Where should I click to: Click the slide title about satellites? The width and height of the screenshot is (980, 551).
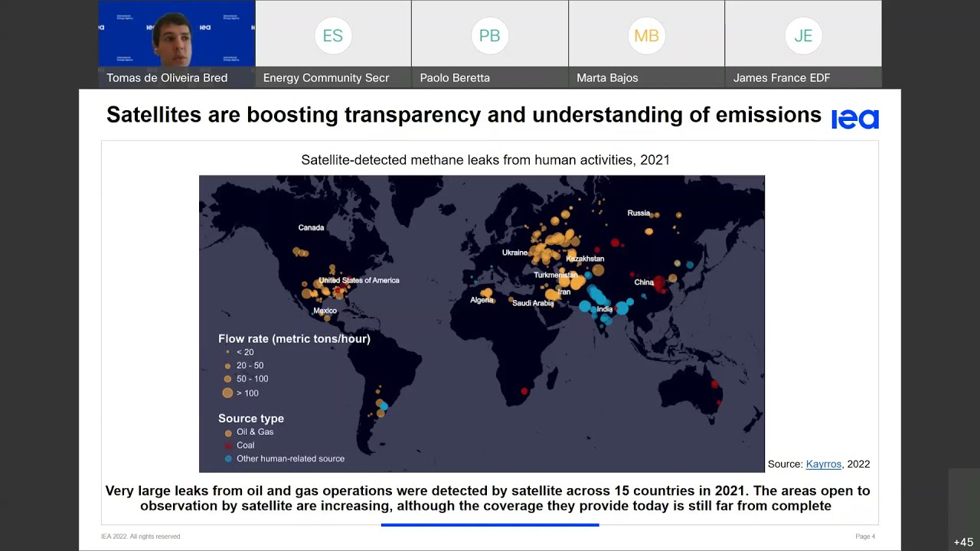[464, 115]
